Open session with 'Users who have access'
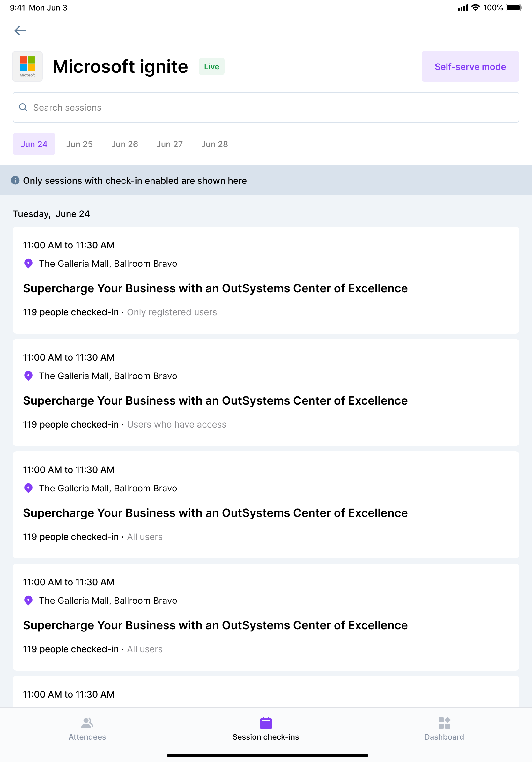This screenshot has width=532, height=762. pos(266,392)
